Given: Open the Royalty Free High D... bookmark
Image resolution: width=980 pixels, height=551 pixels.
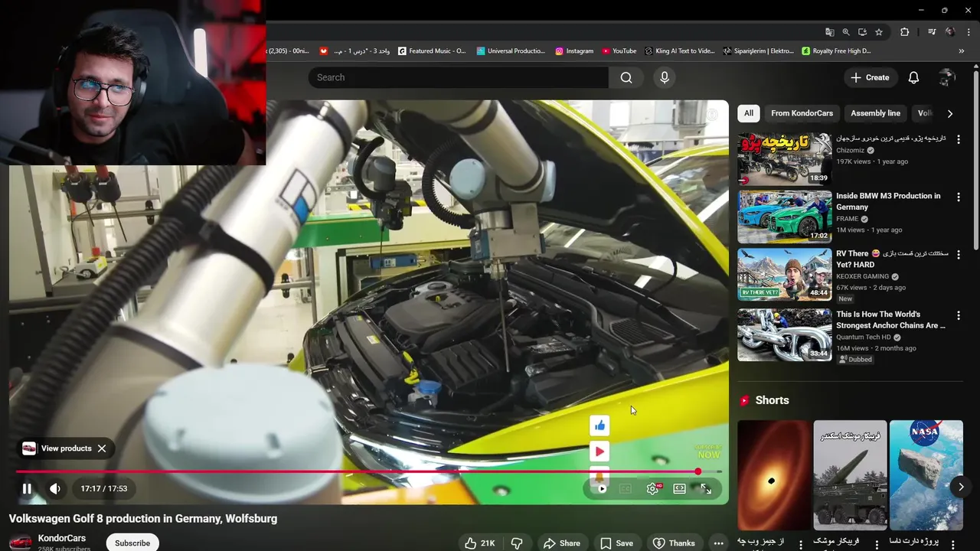Looking at the screenshot, I should coord(836,51).
